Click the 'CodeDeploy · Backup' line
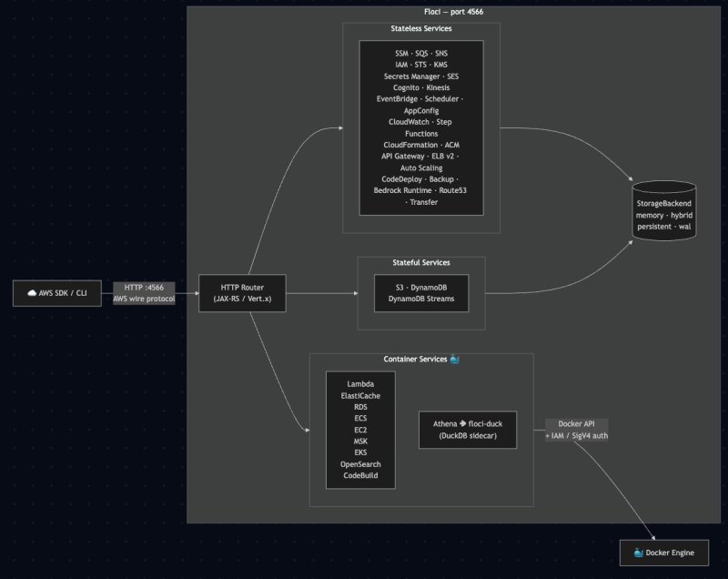Image resolution: width=728 pixels, height=579 pixels. (x=420, y=179)
